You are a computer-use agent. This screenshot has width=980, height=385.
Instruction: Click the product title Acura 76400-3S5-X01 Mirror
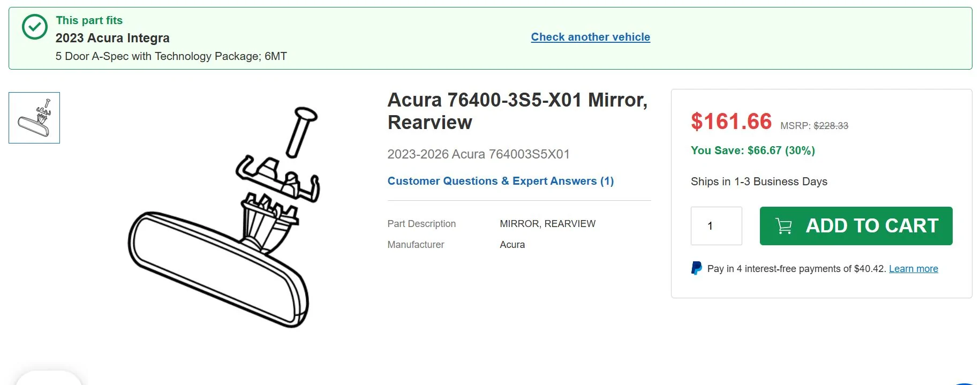coord(517,100)
